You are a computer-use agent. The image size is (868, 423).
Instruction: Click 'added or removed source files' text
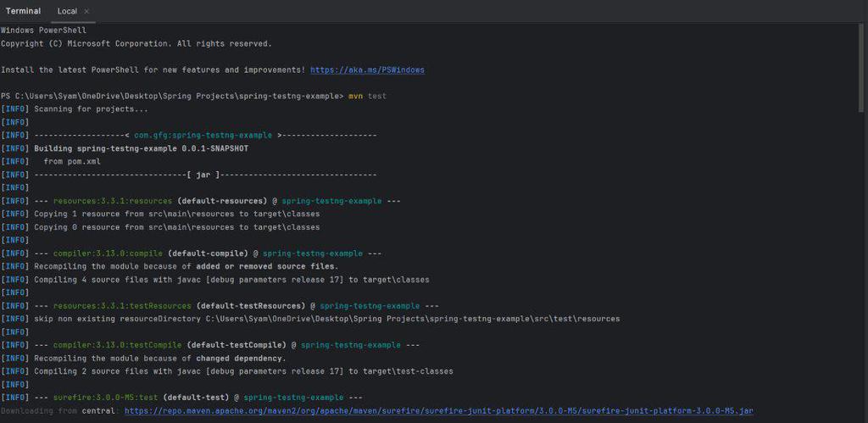(267, 266)
